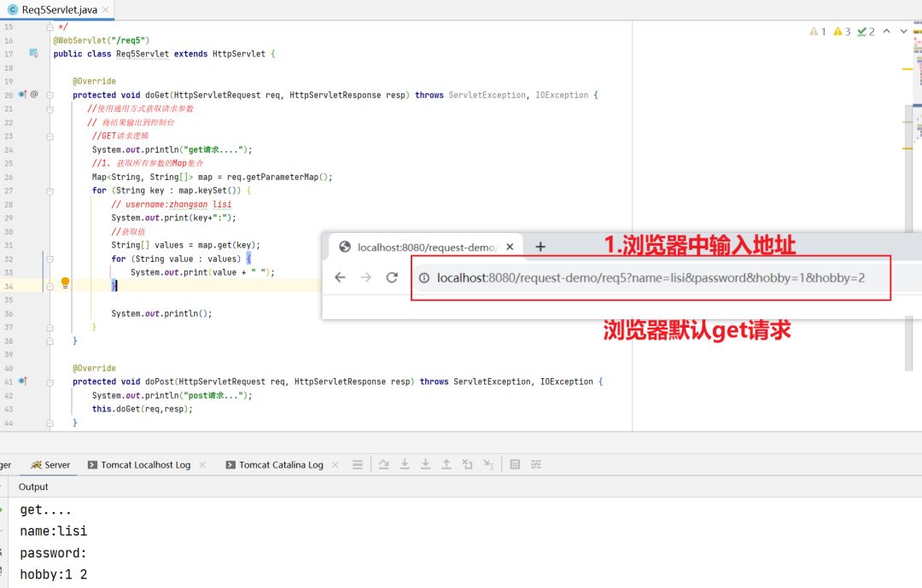Open Evaluate Expression calculator icon
Image resolution: width=922 pixels, height=588 pixels.
point(515,464)
